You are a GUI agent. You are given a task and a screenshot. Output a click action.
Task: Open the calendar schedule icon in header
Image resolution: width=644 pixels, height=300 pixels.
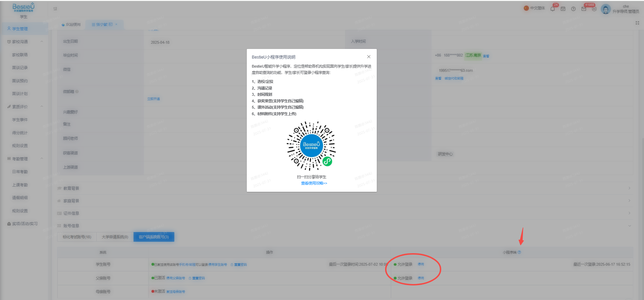coord(563,9)
